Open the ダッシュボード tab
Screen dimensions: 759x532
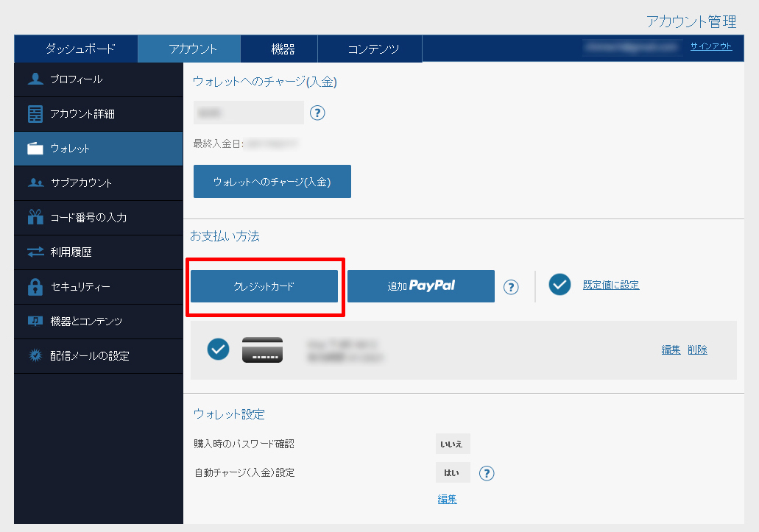[76, 49]
